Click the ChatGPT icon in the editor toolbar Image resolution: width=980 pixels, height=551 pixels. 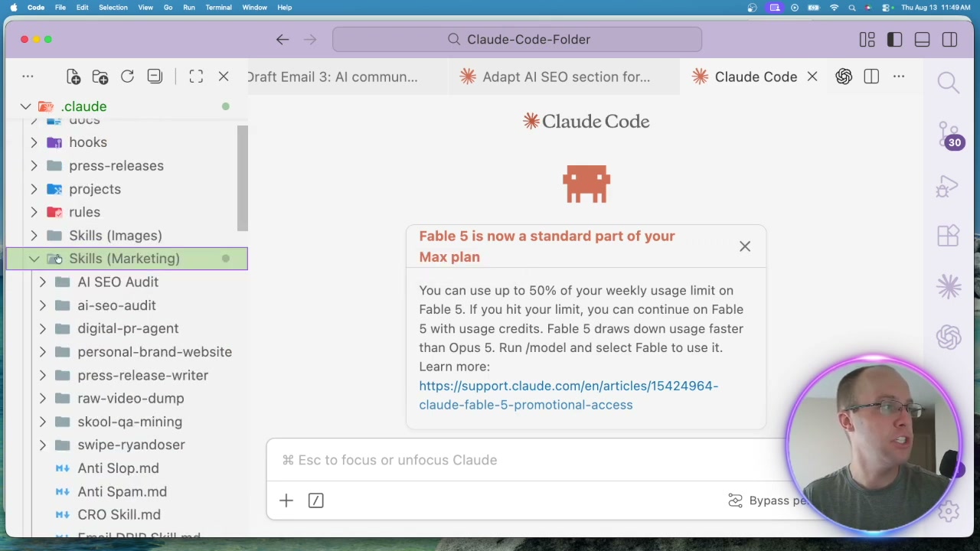pyautogui.click(x=844, y=77)
